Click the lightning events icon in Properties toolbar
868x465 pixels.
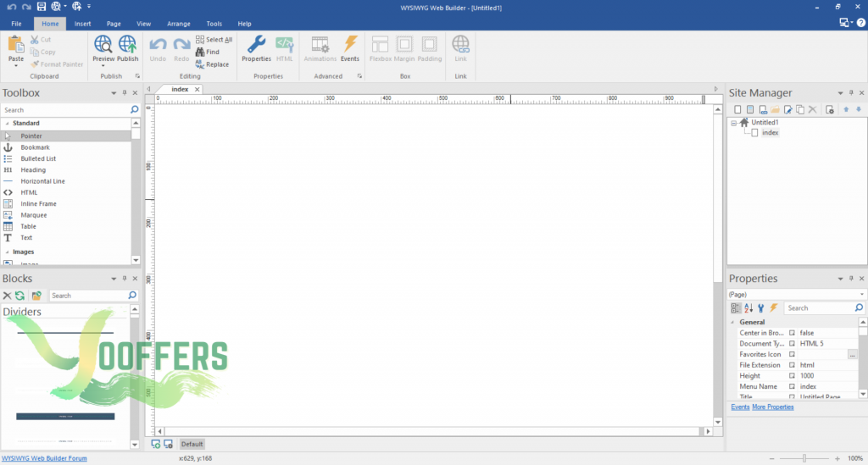click(x=774, y=308)
